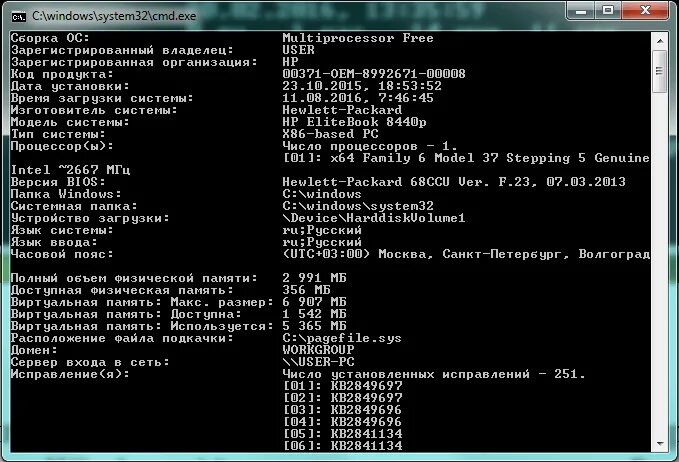Click page file location C:\pagefile.sys

click(342, 338)
